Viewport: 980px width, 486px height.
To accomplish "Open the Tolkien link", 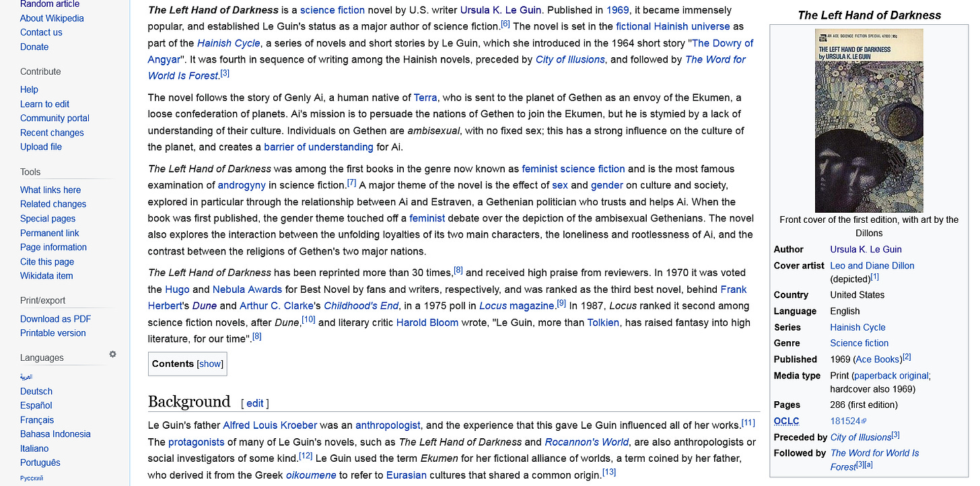I will [x=603, y=322].
